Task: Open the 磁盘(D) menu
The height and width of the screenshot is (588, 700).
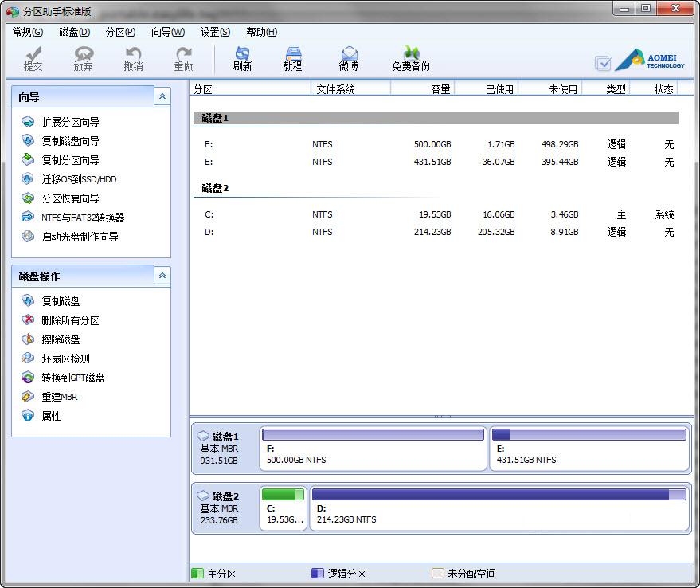Action: point(73,32)
